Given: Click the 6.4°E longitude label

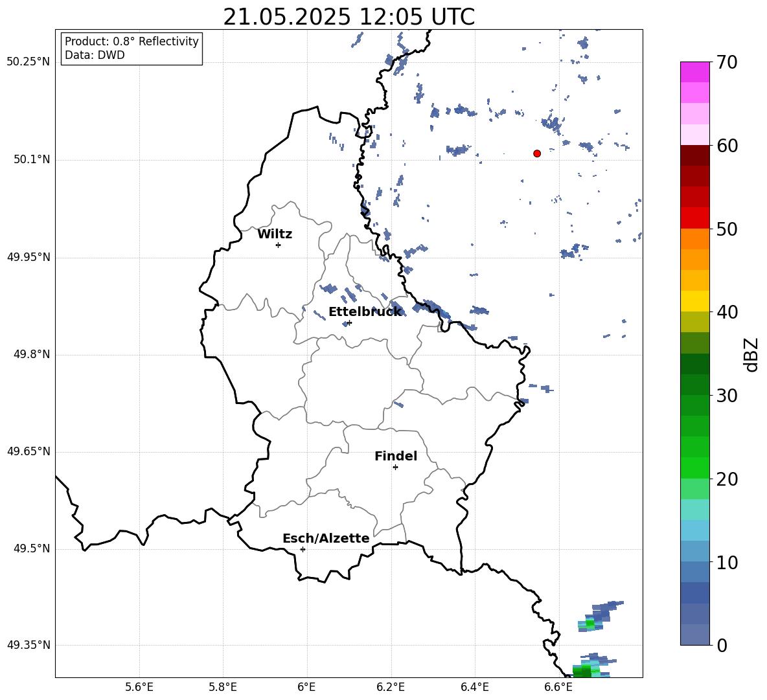Looking at the screenshot, I should [475, 687].
